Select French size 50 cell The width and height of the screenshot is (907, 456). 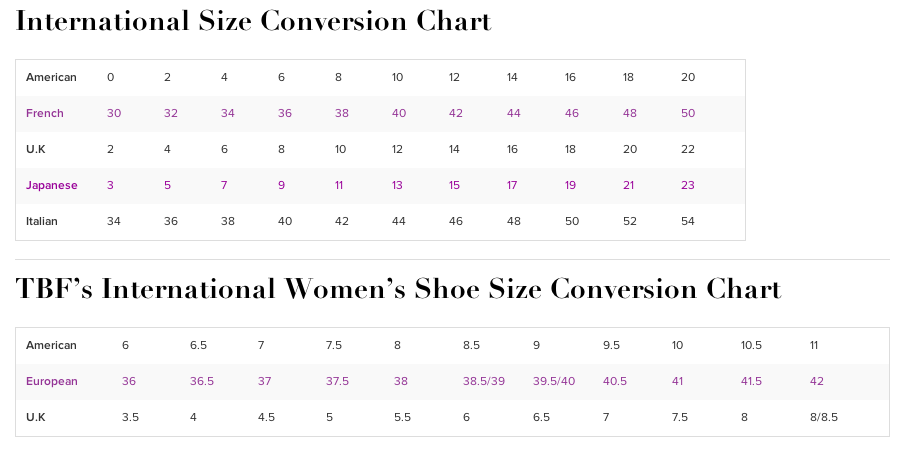pos(688,114)
